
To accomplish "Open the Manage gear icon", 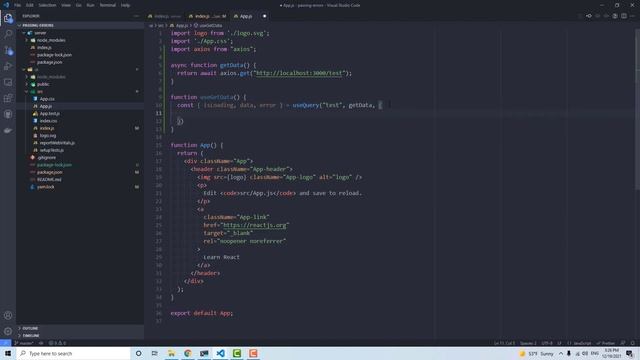I will tap(8, 331).
